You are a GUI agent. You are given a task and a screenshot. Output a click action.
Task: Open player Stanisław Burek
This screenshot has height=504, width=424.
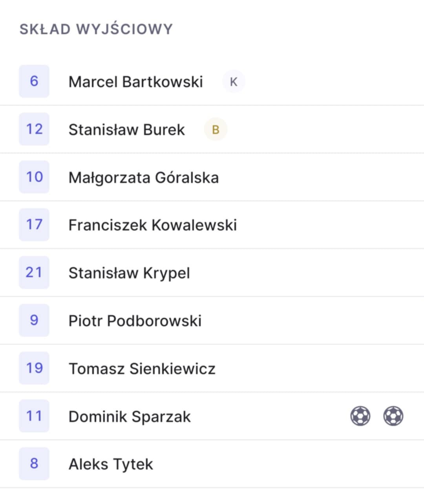(126, 130)
